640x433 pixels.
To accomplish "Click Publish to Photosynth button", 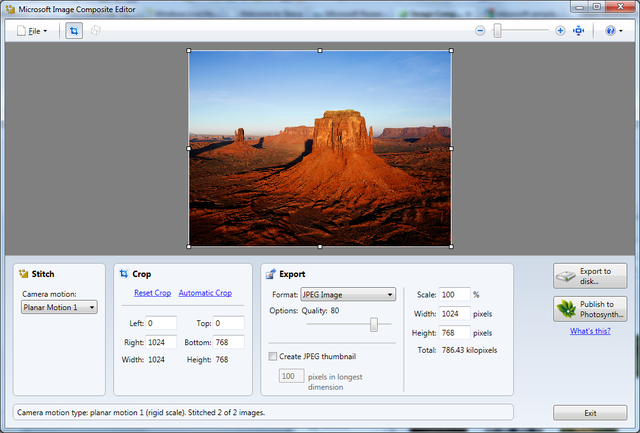I will click(x=590, y=309).
